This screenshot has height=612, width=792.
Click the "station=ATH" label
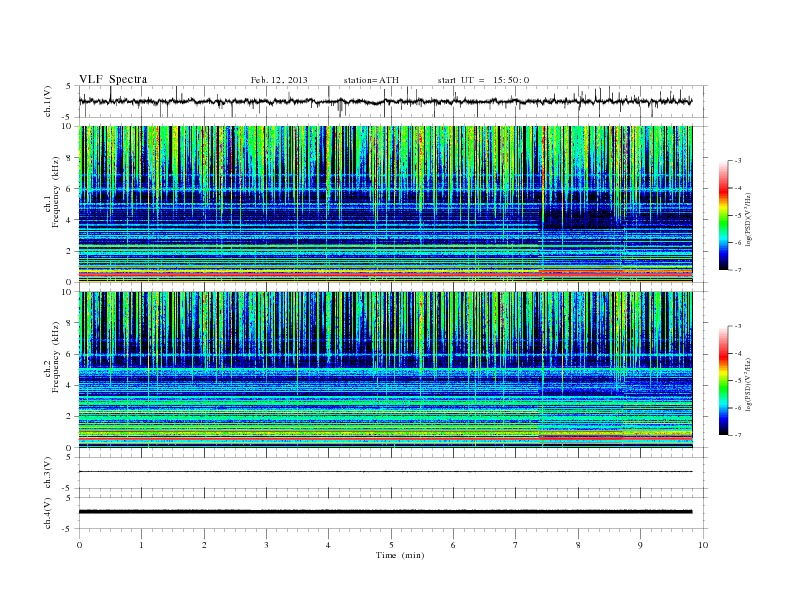pyautogui.click(x=371, y=80)
